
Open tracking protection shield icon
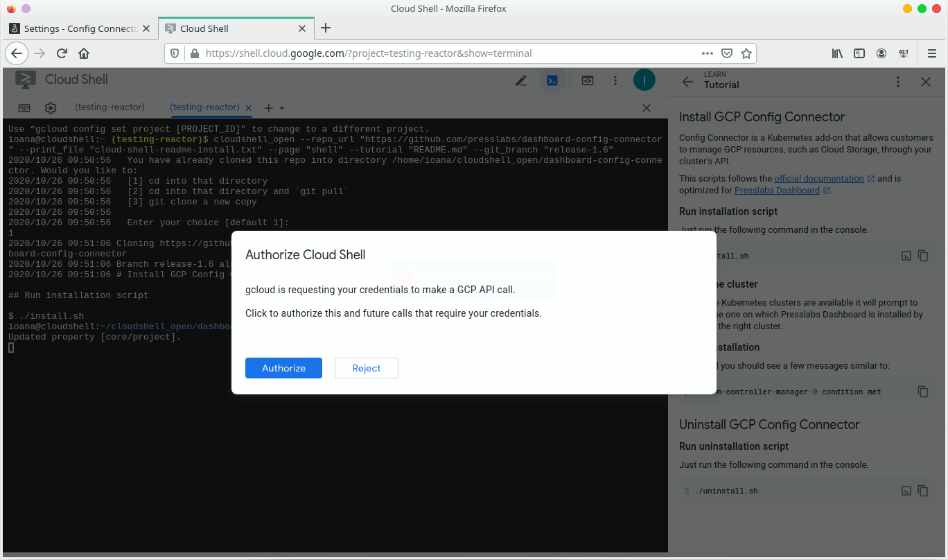(175, 53)
